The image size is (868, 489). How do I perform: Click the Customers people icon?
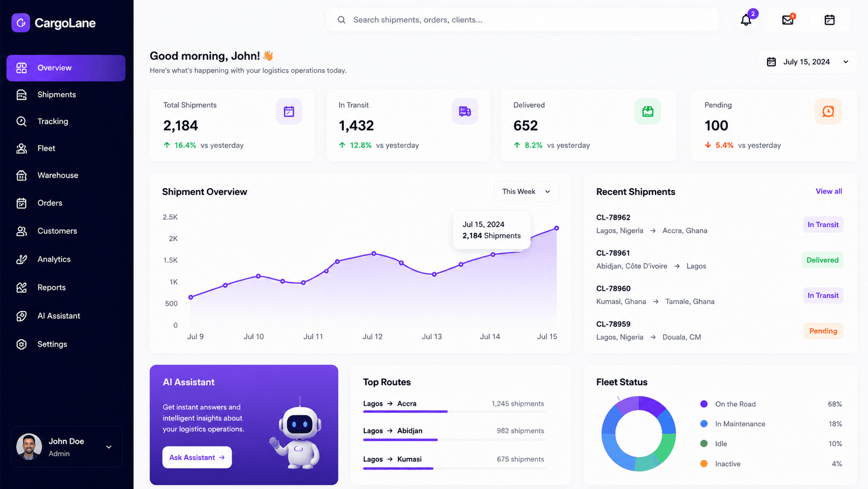click(21, 231)
